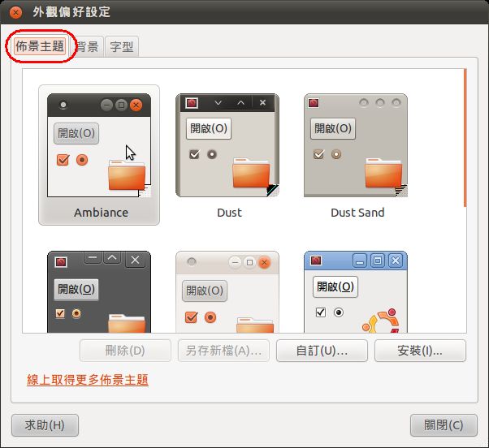Click the 關閉(C) close button
This screenshot has width=489, height=448.
(x=444, y=425)
